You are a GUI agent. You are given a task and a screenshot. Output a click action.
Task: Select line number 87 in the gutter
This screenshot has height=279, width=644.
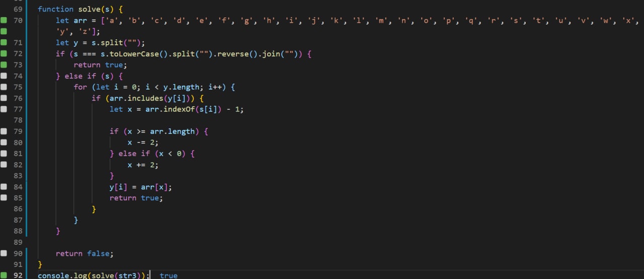click(18, 220)
